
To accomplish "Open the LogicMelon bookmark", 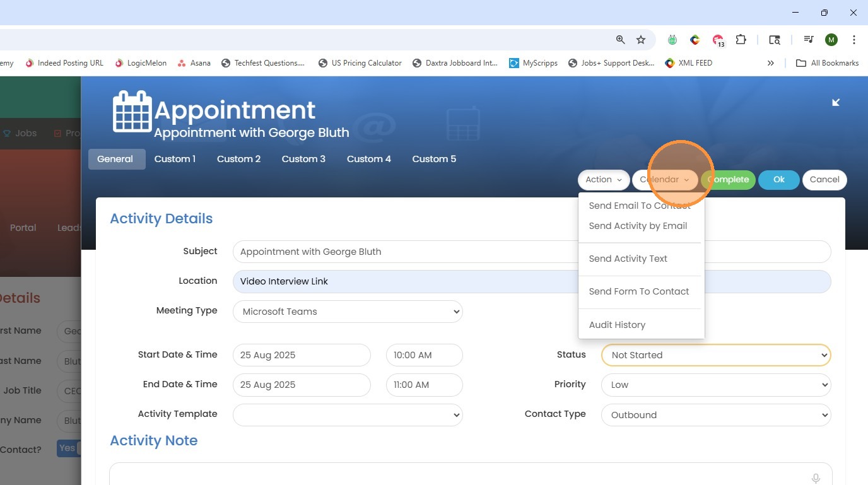I will pyautogui.click(x=141, y=63).
